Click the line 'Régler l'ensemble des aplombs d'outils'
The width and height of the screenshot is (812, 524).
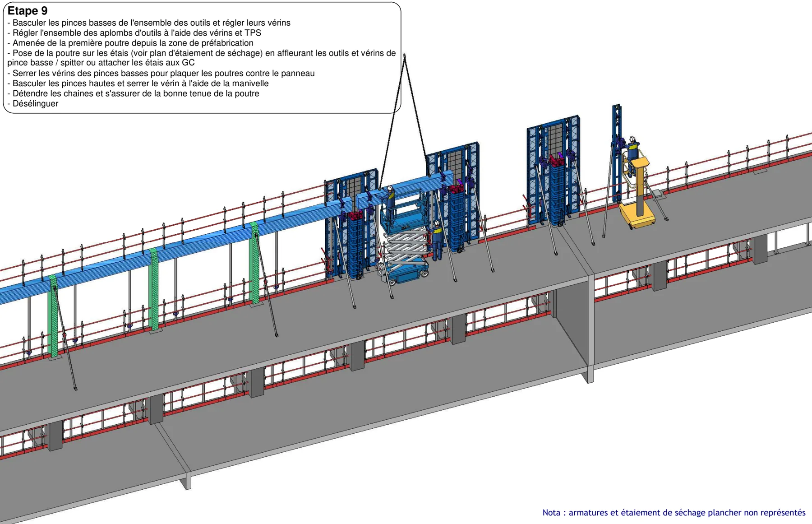tap(134, 33)
